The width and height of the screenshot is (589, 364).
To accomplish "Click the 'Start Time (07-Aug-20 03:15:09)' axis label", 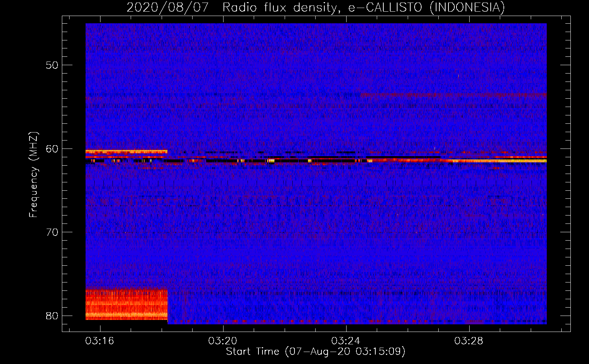I will tap(316, 352).
